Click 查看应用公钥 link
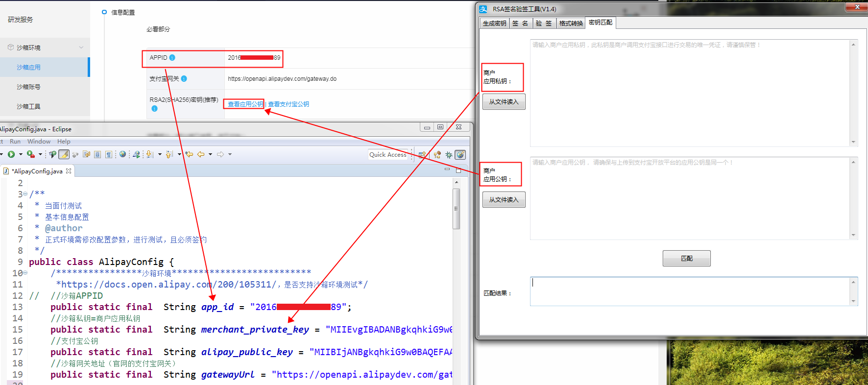Viewport: 868px width, 385px height. 245,104
